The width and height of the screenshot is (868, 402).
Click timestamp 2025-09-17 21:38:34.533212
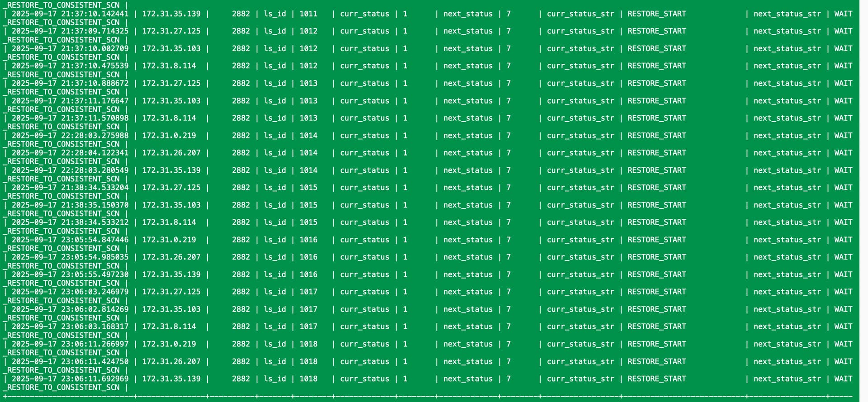pyautogui.click(x=70, y=222)
